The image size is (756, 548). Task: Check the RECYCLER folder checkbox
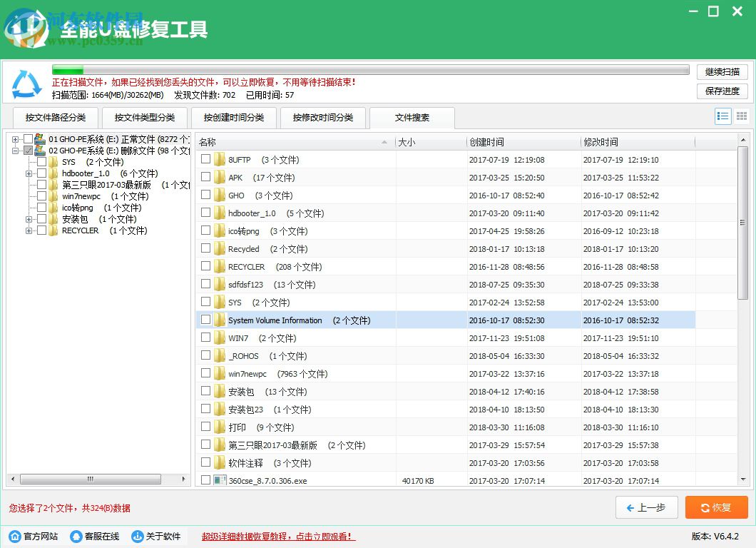tap(205, 266)
